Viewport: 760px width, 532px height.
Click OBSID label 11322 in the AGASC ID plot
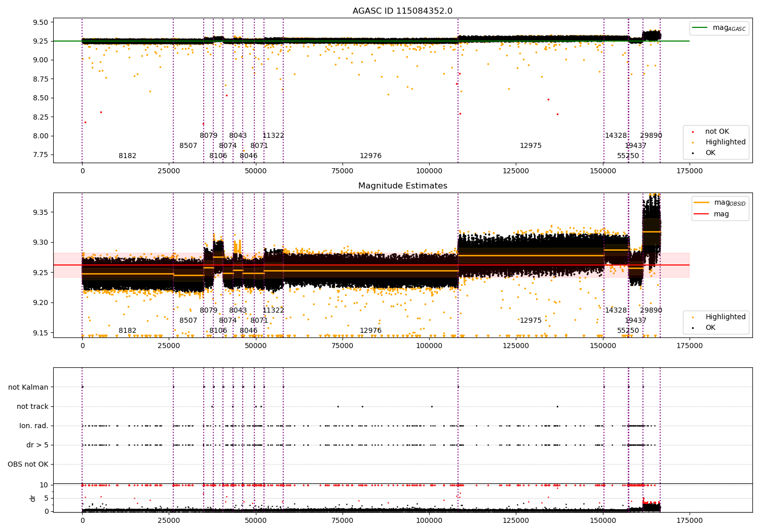274,136
